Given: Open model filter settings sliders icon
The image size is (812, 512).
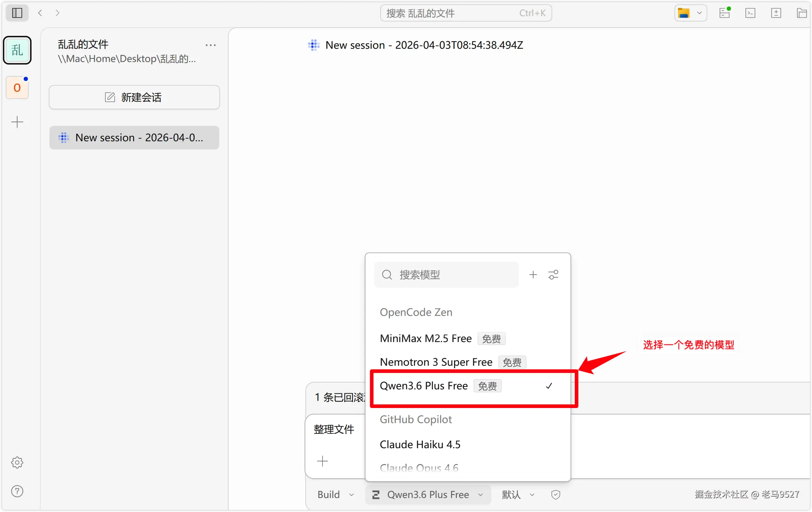Looking at the screenshot, I should (553, 275).
